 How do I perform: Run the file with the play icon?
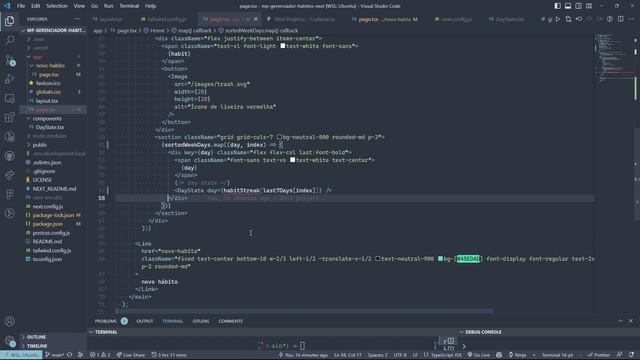[558, 19]
